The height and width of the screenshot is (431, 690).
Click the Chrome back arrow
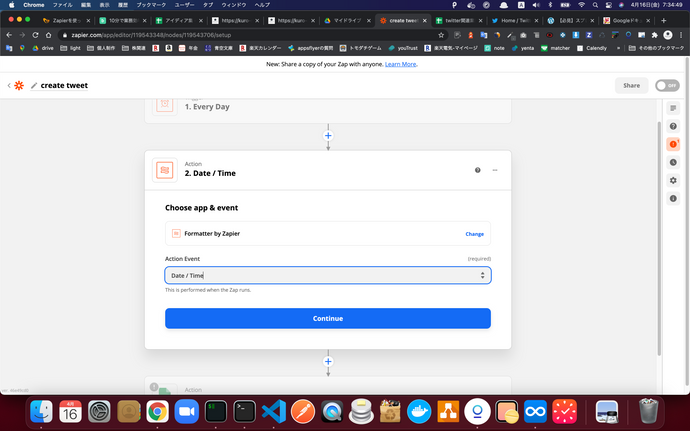pos(9,35)
